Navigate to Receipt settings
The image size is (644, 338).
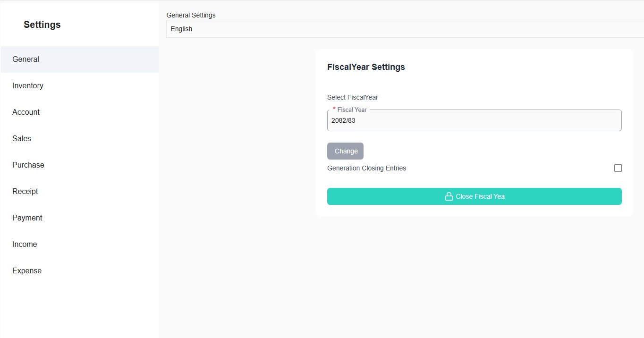click(x=25, y=192)
